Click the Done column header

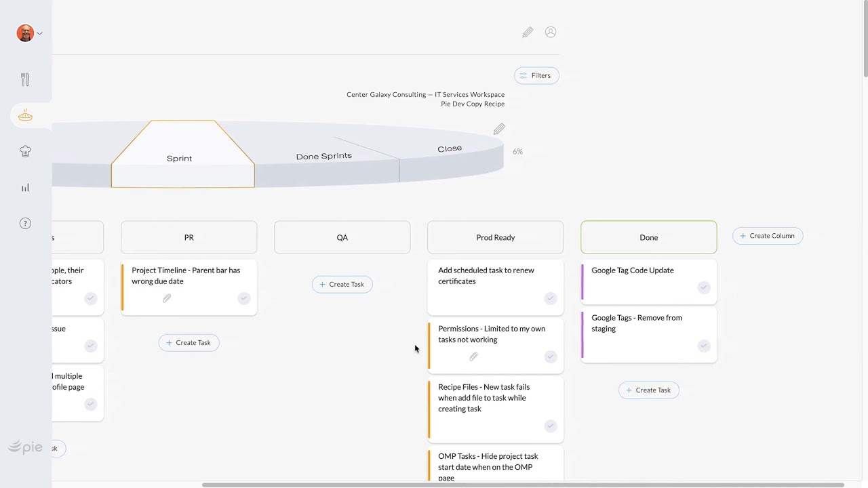648,237
